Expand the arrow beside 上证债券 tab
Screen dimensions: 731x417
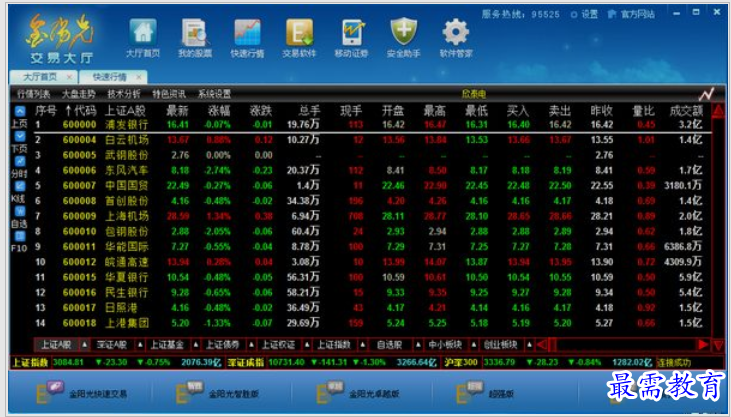point(251,345)
